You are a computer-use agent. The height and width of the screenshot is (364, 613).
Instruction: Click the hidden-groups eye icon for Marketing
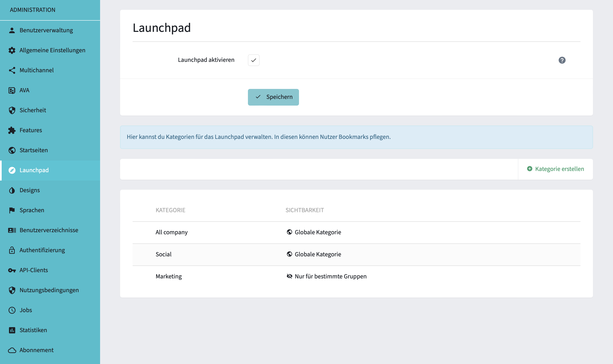(290, 276)
